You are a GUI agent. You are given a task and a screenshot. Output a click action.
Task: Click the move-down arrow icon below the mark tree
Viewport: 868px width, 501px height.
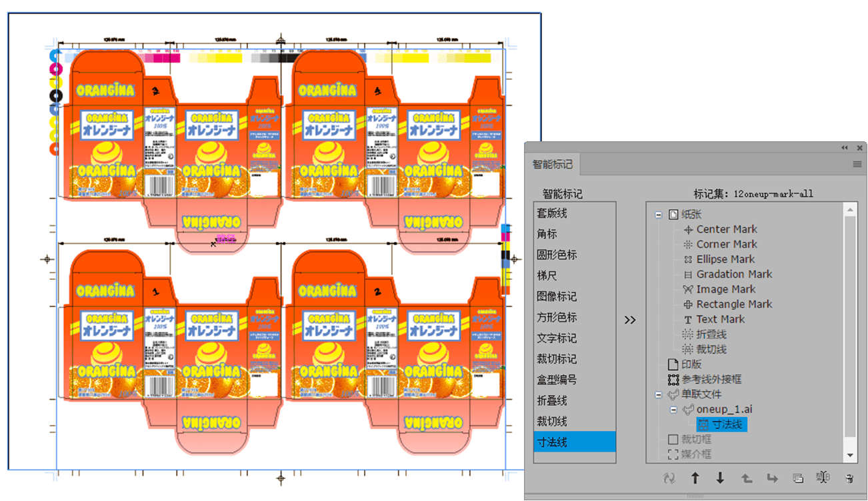(720, 478)
